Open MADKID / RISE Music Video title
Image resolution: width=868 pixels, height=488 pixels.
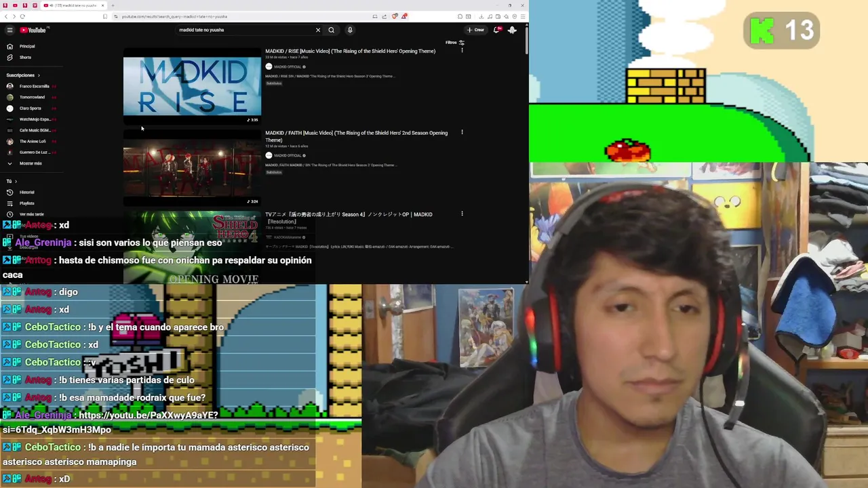pyautogui.click(x=350, y=51)
